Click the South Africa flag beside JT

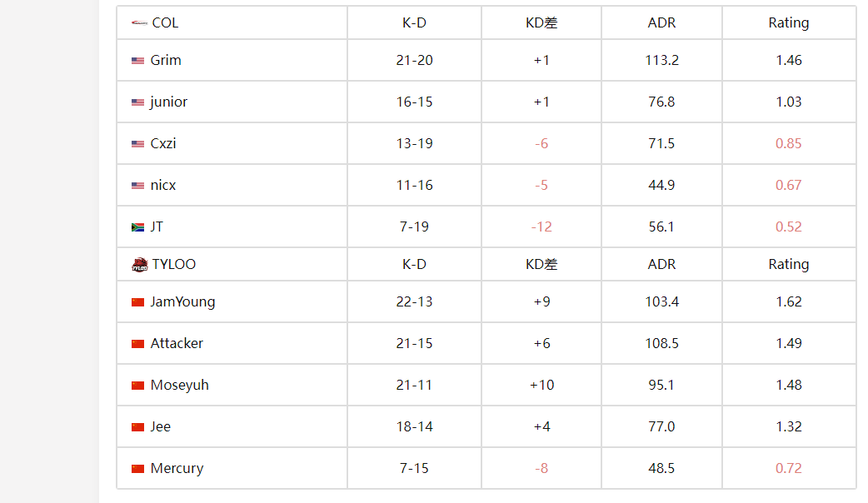click(137, 227)
